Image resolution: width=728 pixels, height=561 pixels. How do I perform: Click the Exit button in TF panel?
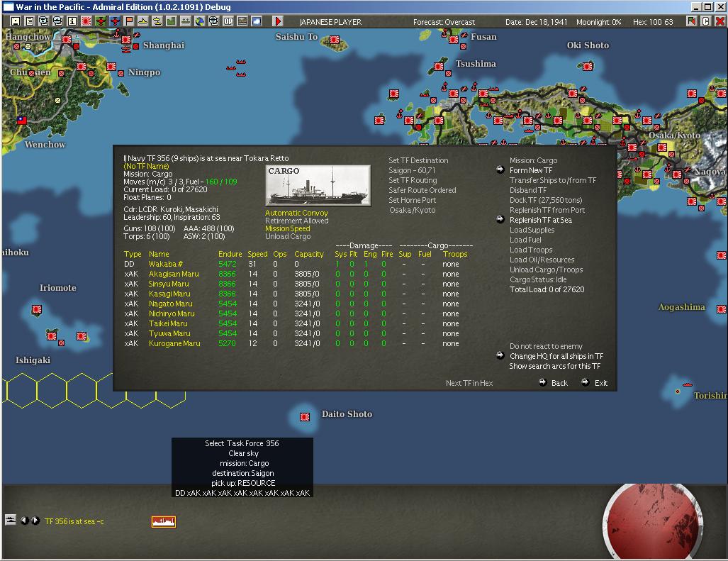(x=601, y=383)
